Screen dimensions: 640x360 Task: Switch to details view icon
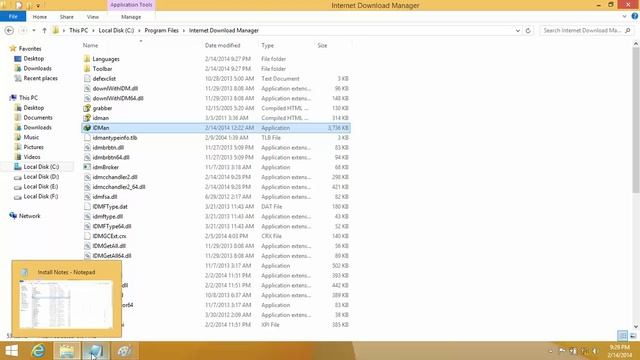(x=622, y=336)
